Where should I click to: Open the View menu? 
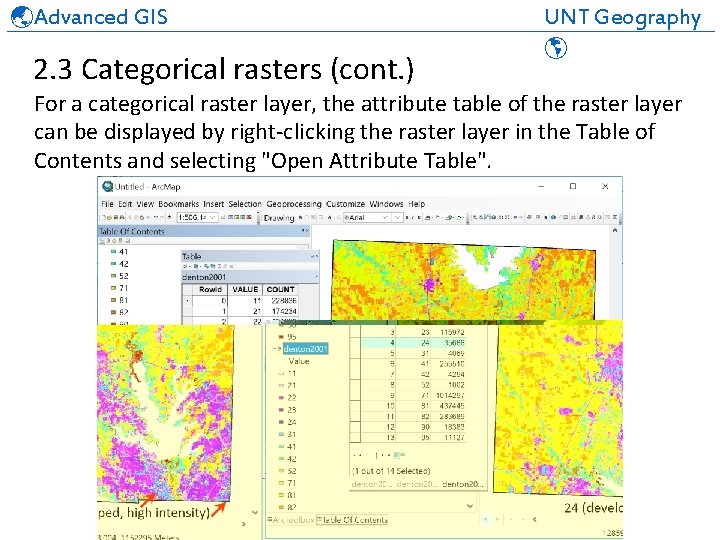pyautogui.click(x=145, y=204)
